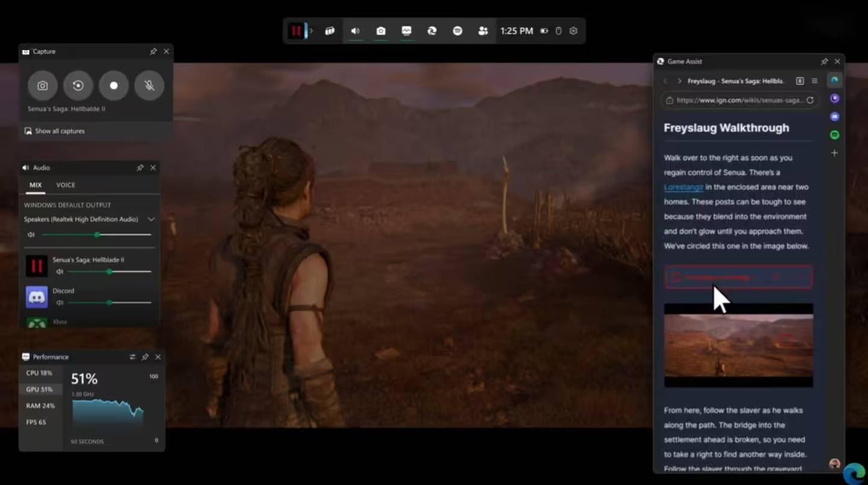Pin the Capture widget

153,52
